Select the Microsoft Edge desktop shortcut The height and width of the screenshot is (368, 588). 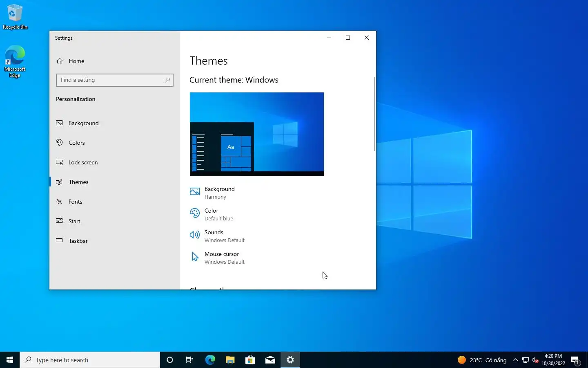click(x=15, y=61)
